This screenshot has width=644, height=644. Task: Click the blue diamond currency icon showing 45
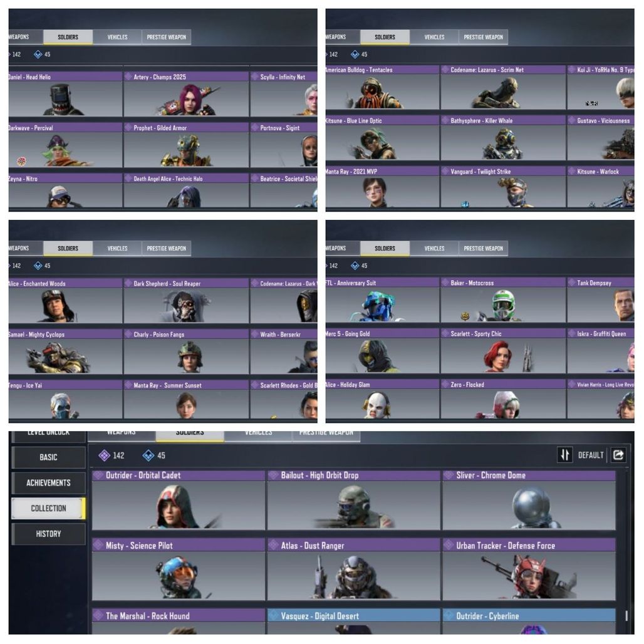tap(148, 455)
